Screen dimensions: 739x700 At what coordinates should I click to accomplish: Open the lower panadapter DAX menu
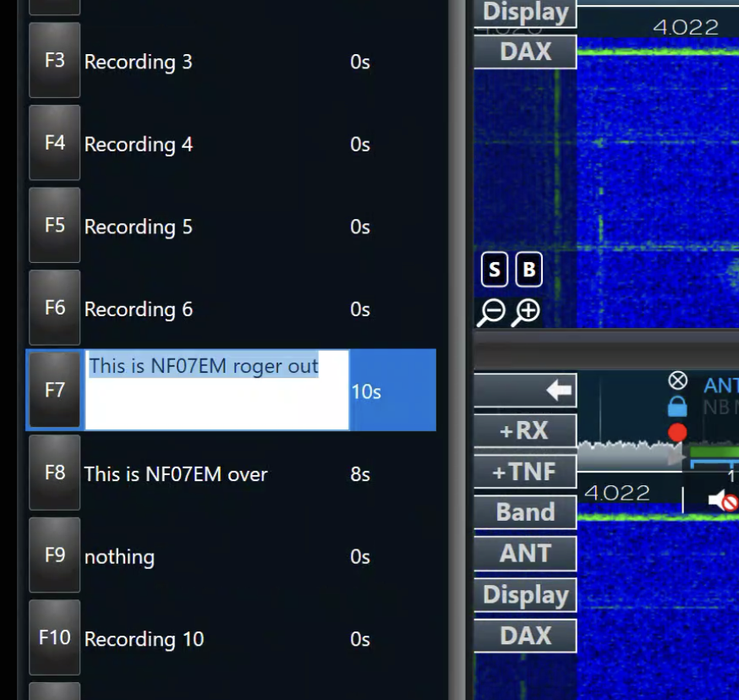pos(525,636)
